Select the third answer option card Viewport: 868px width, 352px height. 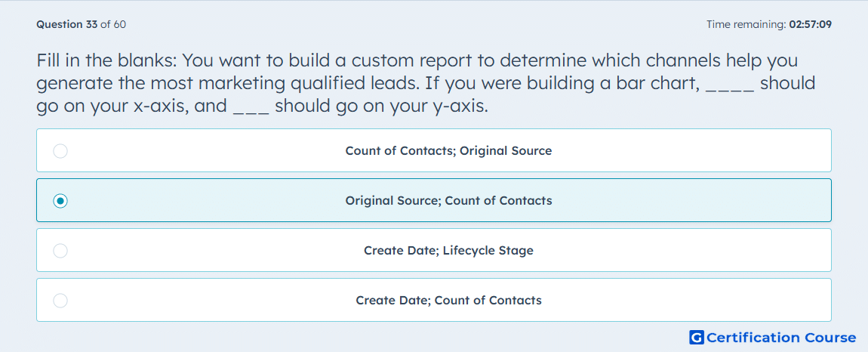(x=434, y=250)
